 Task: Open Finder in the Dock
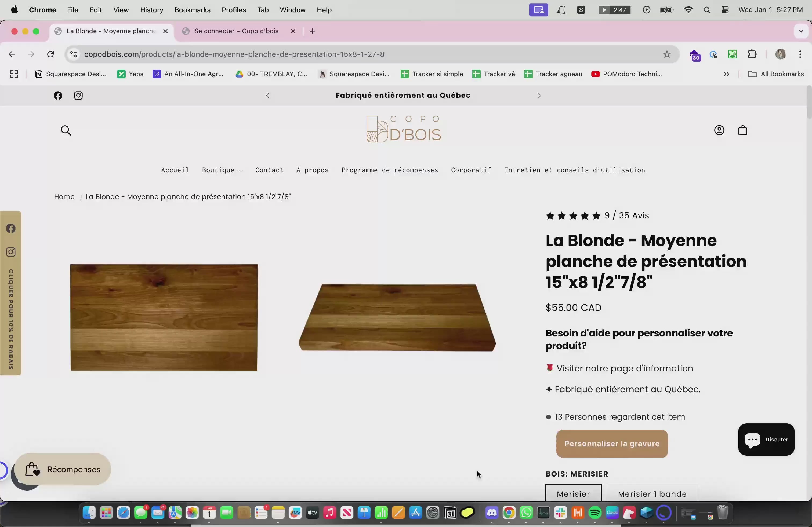tap(89, 512)
